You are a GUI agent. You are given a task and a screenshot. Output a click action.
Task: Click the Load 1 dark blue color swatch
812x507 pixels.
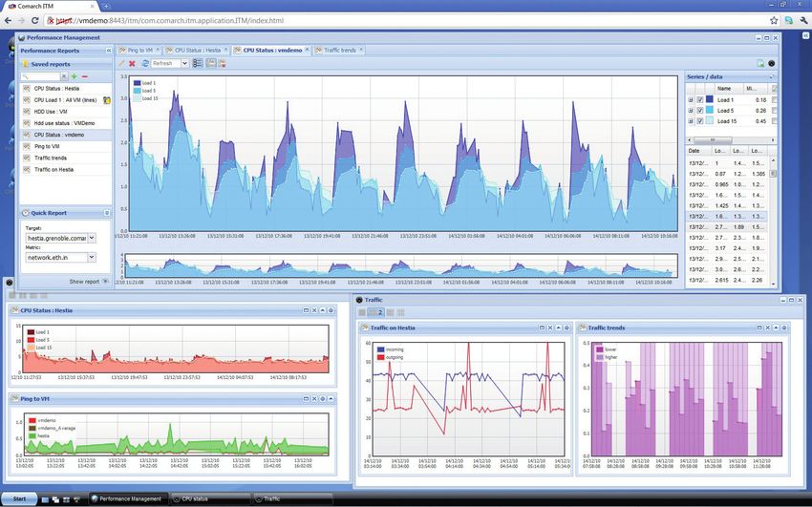point(710,99)
